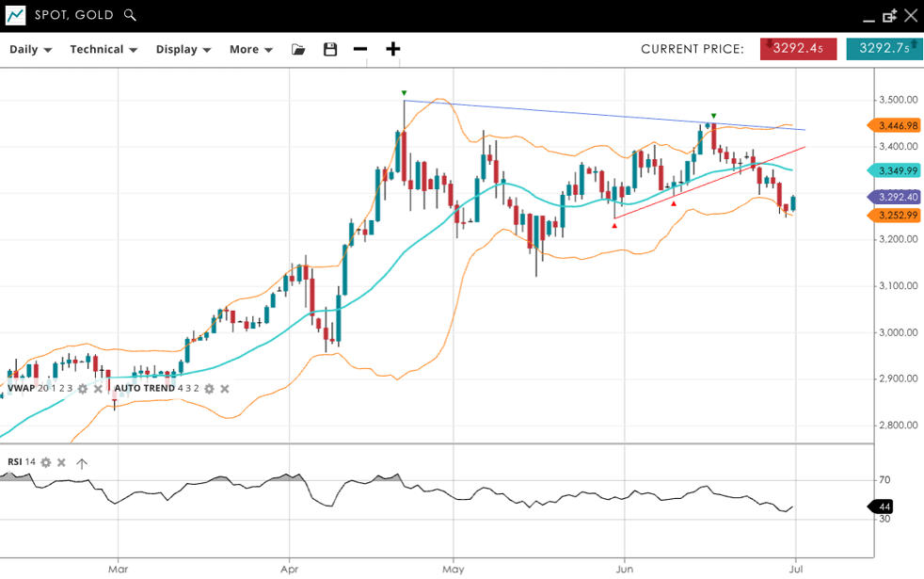This screenshot has width=924, height=579.
Task: Expand the Technical indicators dropdown
Action: point(104,49)
